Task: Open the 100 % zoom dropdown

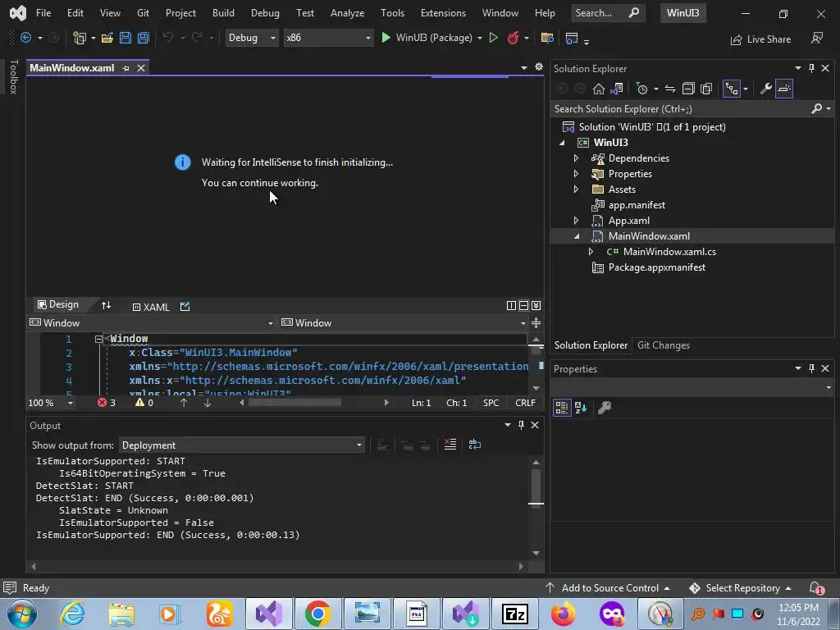Action: pyautogui.click(x=51, y=403)
